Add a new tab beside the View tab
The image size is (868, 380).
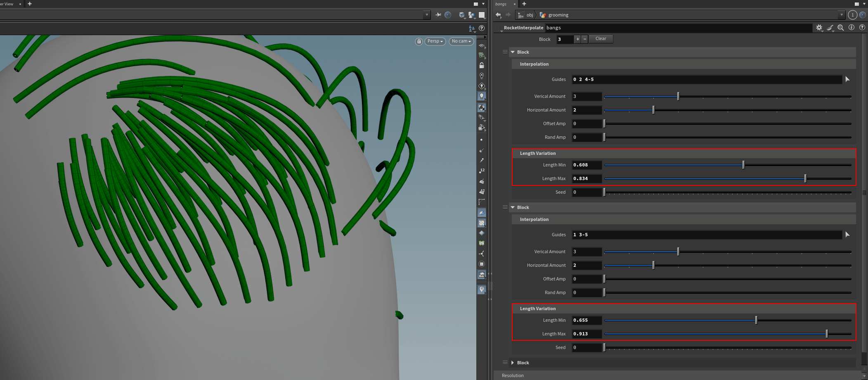coord(29,4)
